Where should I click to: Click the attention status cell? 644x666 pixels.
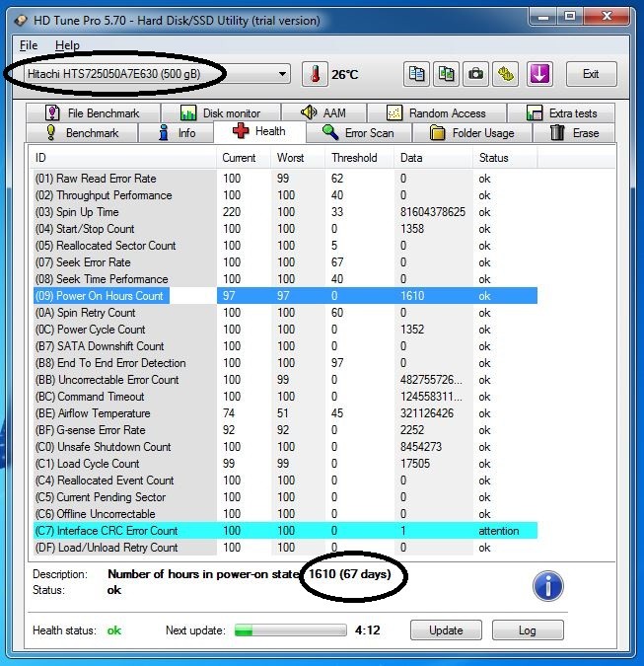tap(499, 531)
